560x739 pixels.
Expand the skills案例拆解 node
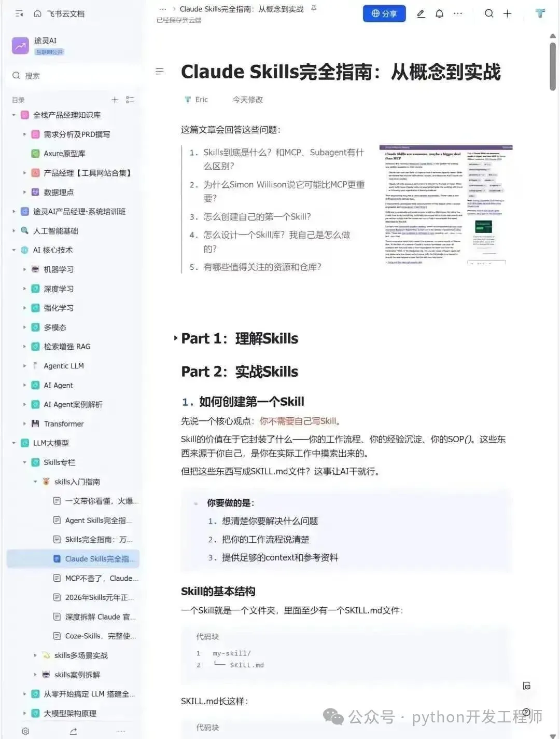[35, 675]
